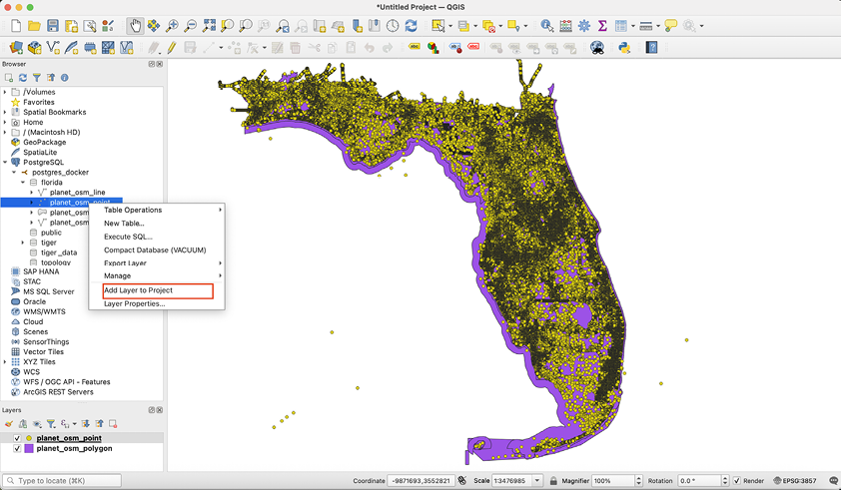Screen dimensions: 868x491
Task: Toggle the scale lock padlock icon
Action: click(553, 480)
